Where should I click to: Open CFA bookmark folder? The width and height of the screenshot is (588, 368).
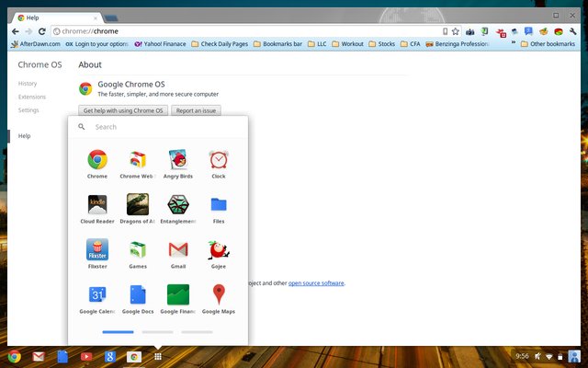pos(411,44)
